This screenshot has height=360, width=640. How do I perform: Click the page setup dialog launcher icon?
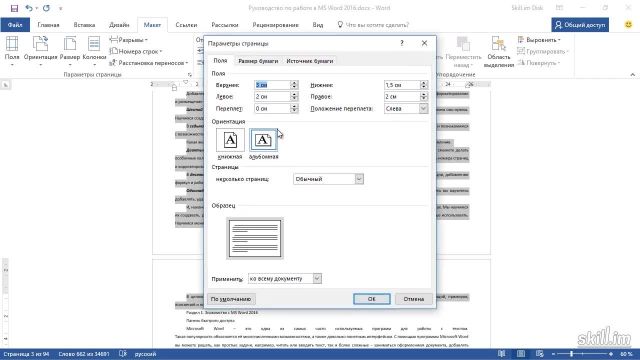(x=190, y=75)
